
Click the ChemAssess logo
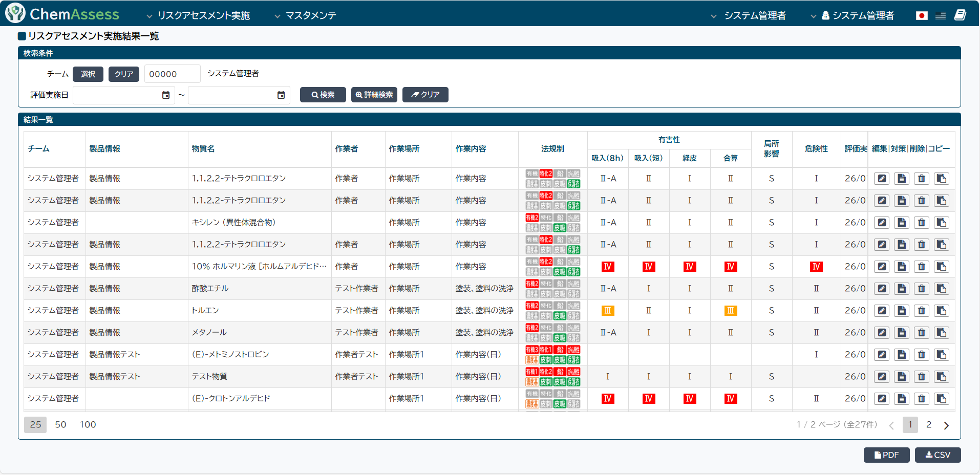[x=62, y=14]
